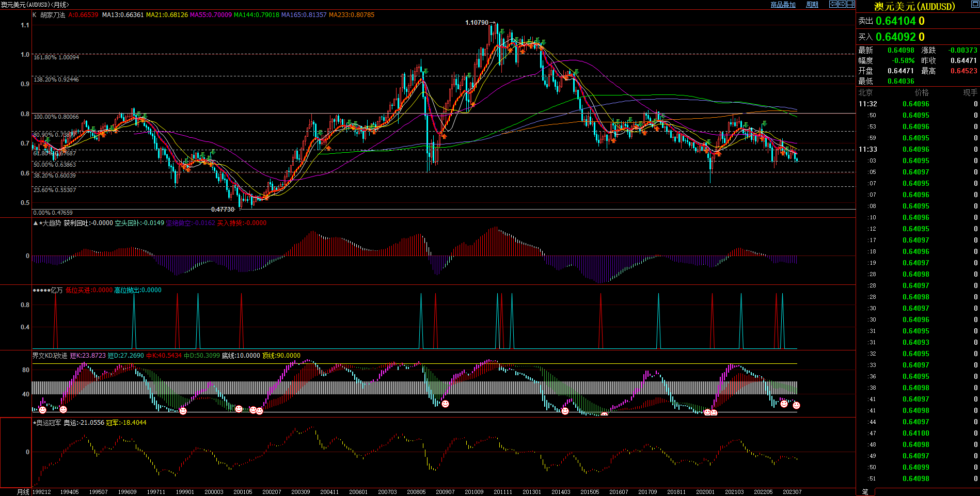Click the last smiley marker in KD panel
The width and height of the screenshot is (980, 496).
796,406
